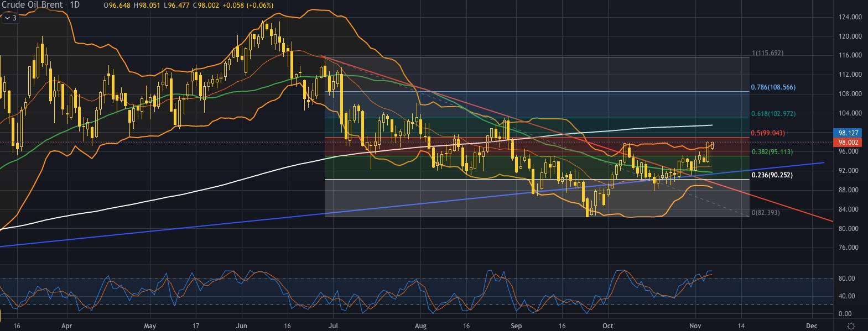Click Sep on the time axis
868x331 pixels.
(x=516, y=326)
